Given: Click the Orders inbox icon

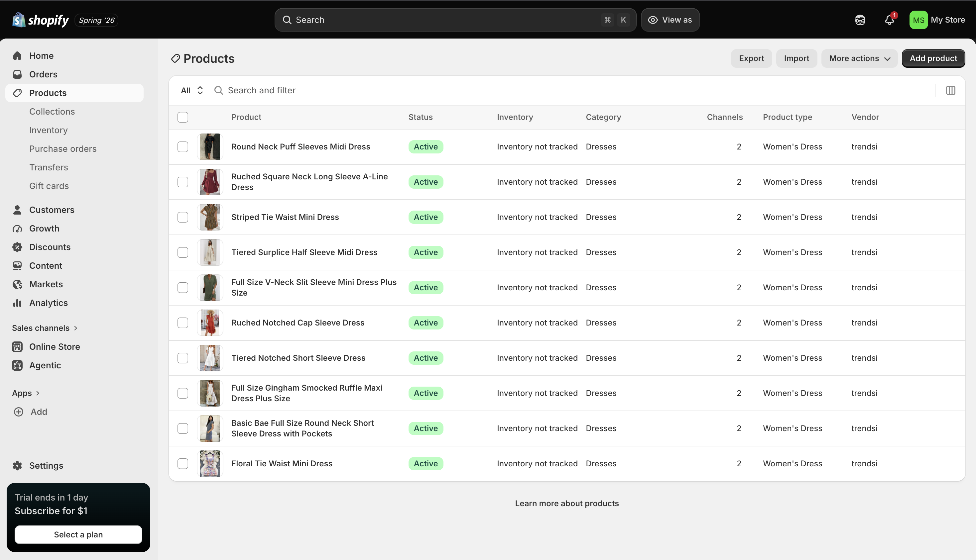Looking at the screenshot, I should click(x=17, y=74).
